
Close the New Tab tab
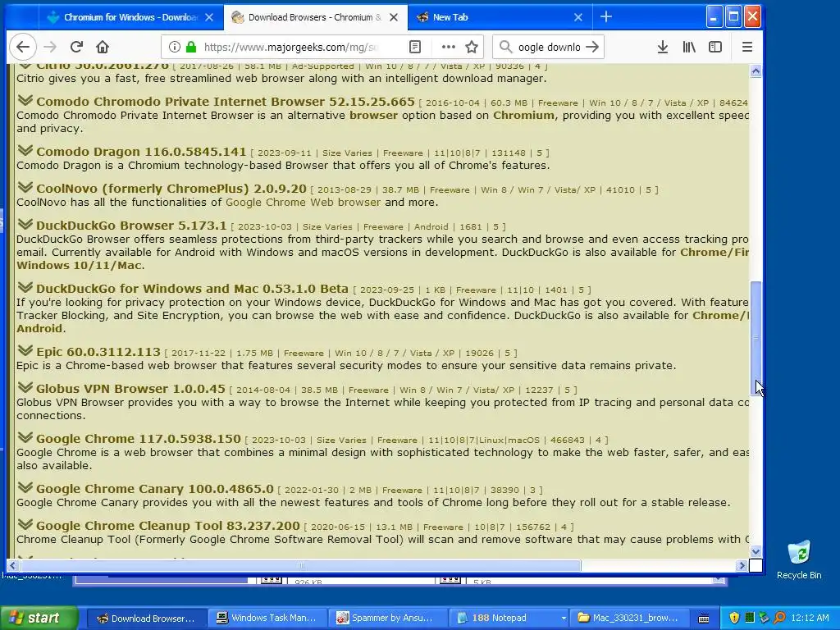click(x=578, y=17)
